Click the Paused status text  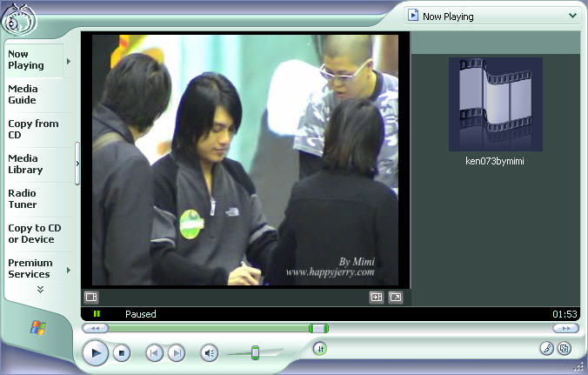141,314
